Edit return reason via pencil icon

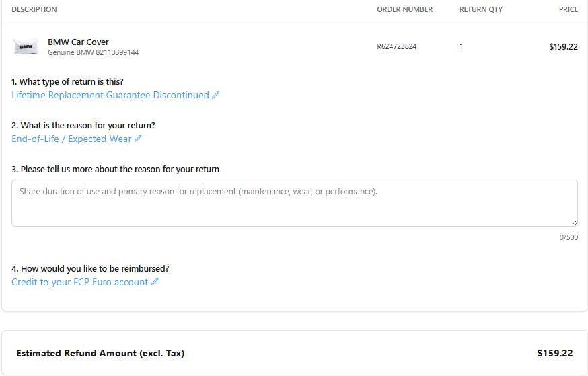click(x=138, y=139)
